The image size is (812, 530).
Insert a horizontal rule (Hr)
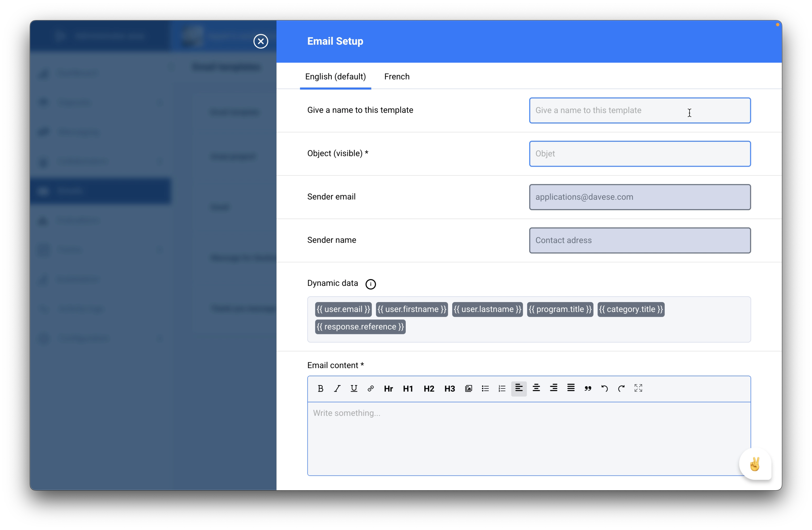tap(388, 389)
